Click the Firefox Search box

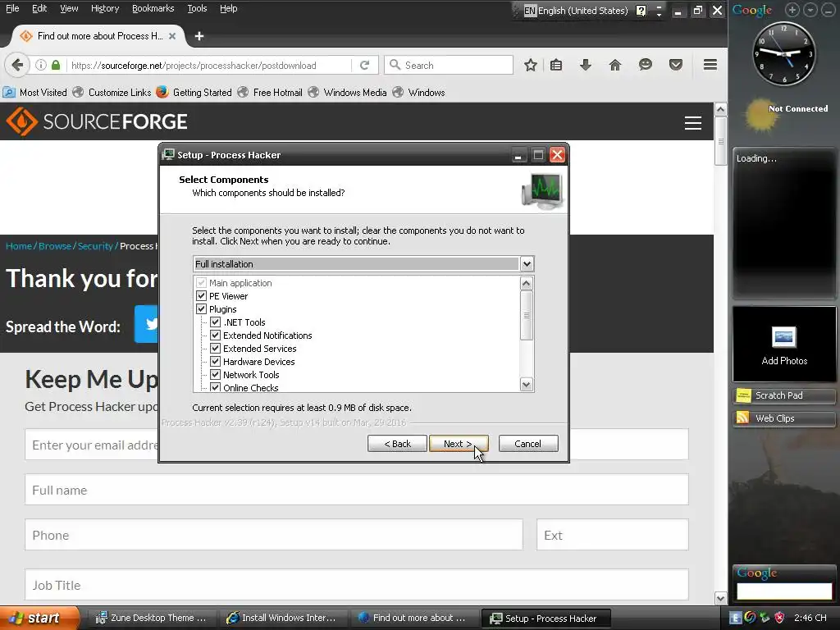[x=449, y=66]
